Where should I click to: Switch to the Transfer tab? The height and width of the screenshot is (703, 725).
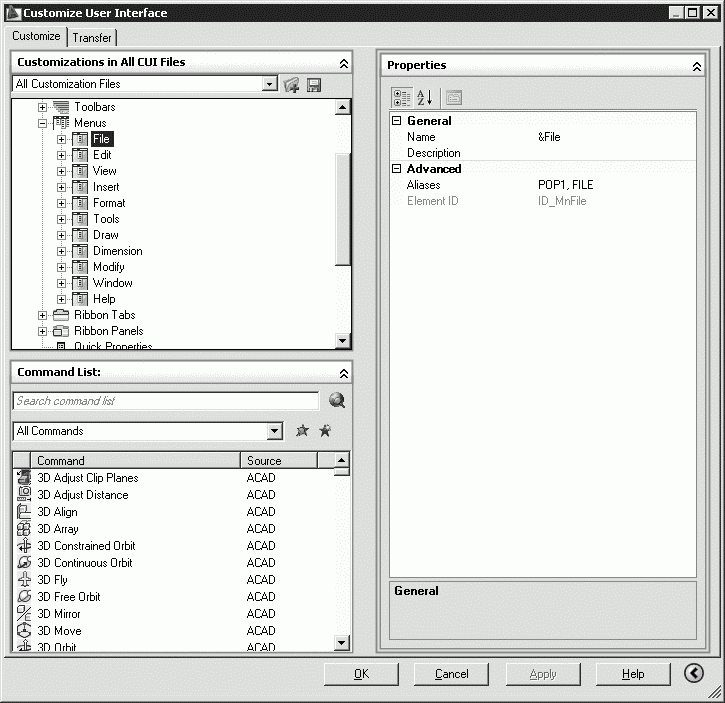tap(92, 38)
